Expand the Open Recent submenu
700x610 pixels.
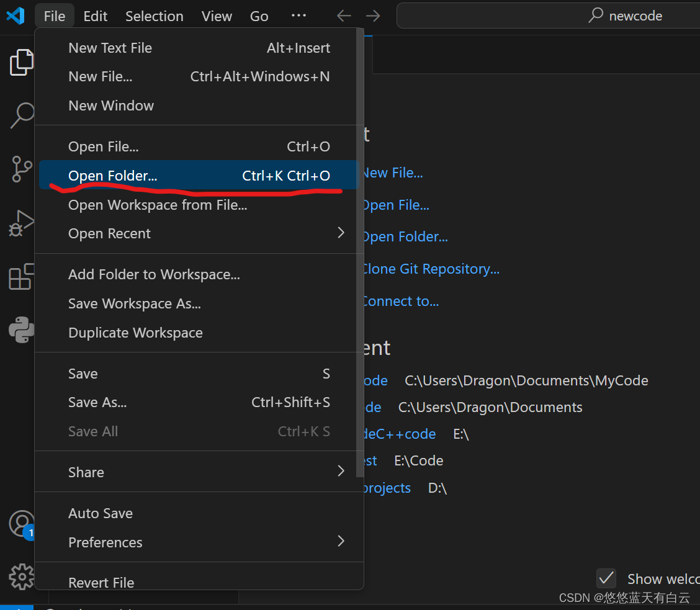pyautogui.click(x=109, y=233)
